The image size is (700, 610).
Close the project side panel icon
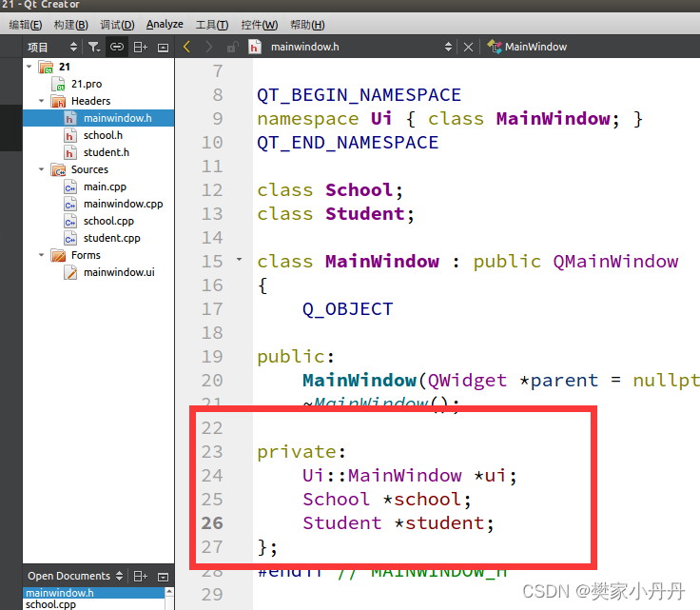pos(163,48)
